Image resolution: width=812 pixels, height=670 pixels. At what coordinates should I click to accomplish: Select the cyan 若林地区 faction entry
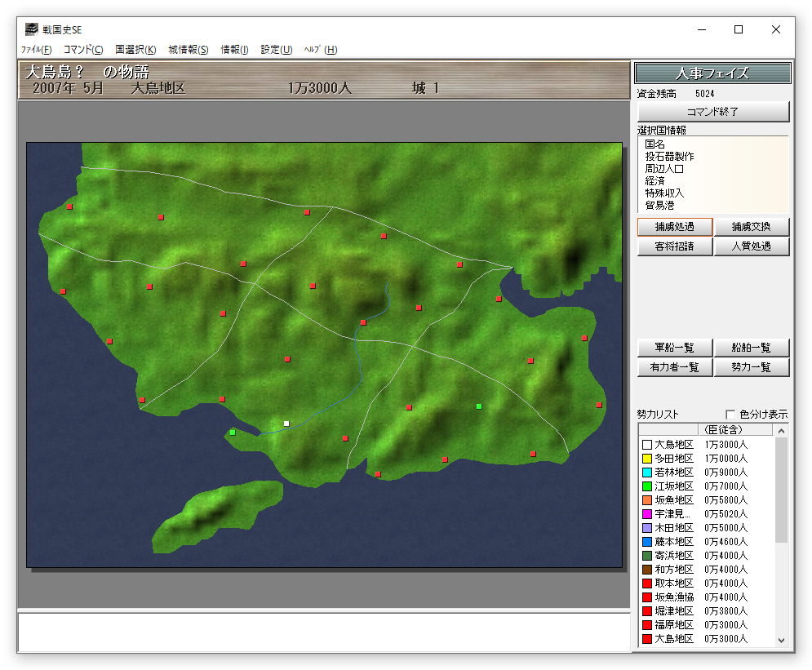[x=673, y=473]
